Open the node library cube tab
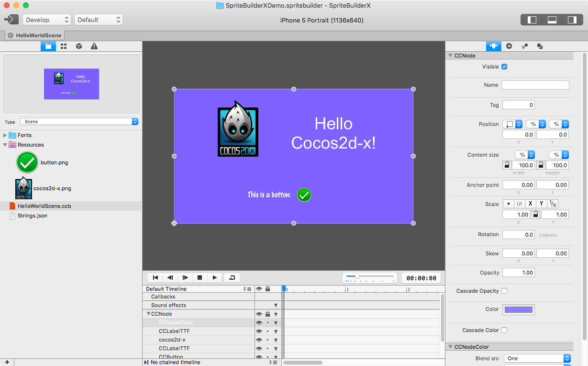 [x=79, y=46]
